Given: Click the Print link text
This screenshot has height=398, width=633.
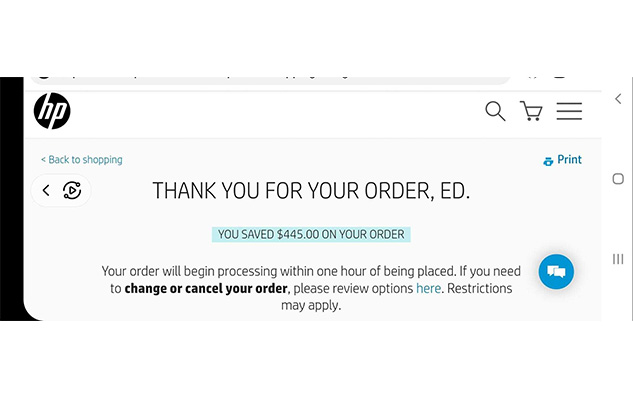Looking at the screenshot, I should [x=569, y=159].
